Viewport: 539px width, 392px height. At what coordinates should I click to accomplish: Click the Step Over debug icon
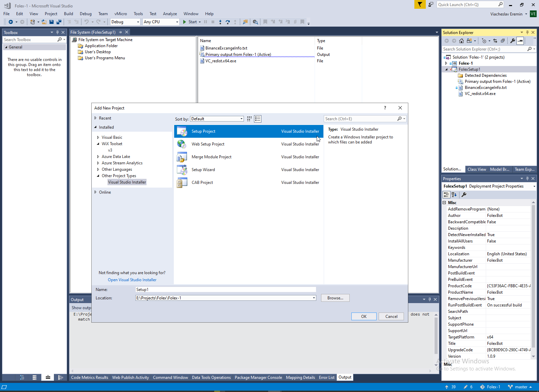pos(228,22)
